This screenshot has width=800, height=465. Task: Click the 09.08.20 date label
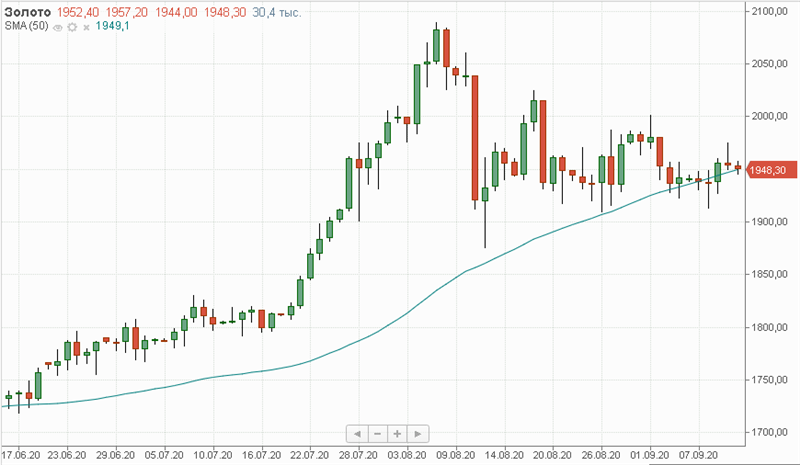click(x=456, y=455)
